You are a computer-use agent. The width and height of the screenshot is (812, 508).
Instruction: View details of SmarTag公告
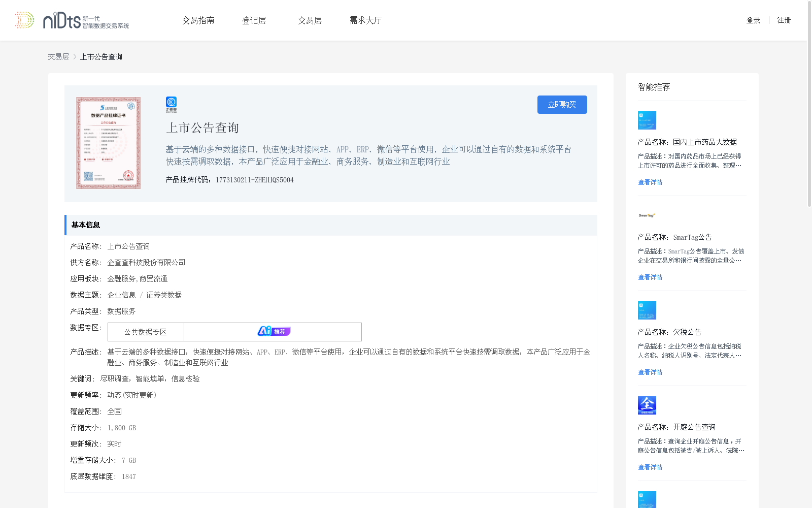[650, 277]
